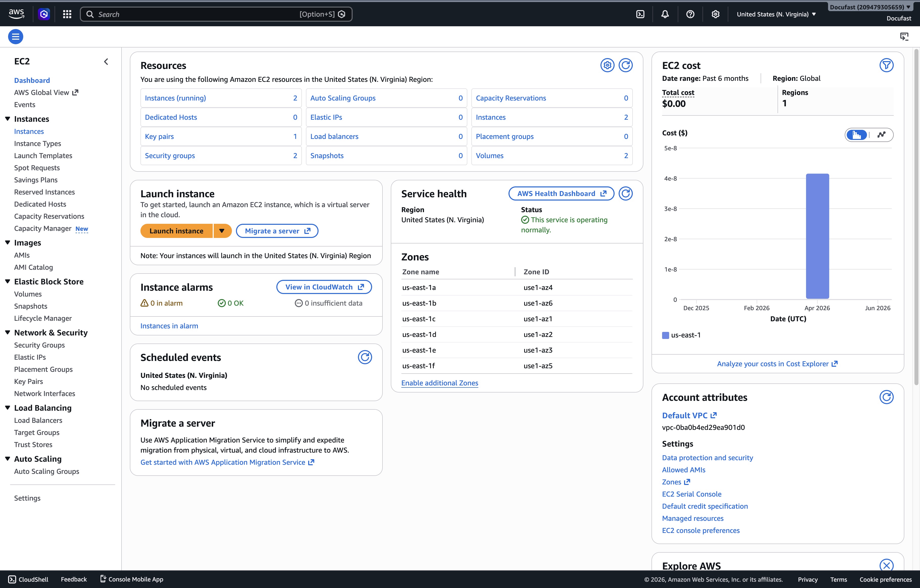Click the AWS logo home icon
This screenshot has height=588, width=920.
[16, 14]
